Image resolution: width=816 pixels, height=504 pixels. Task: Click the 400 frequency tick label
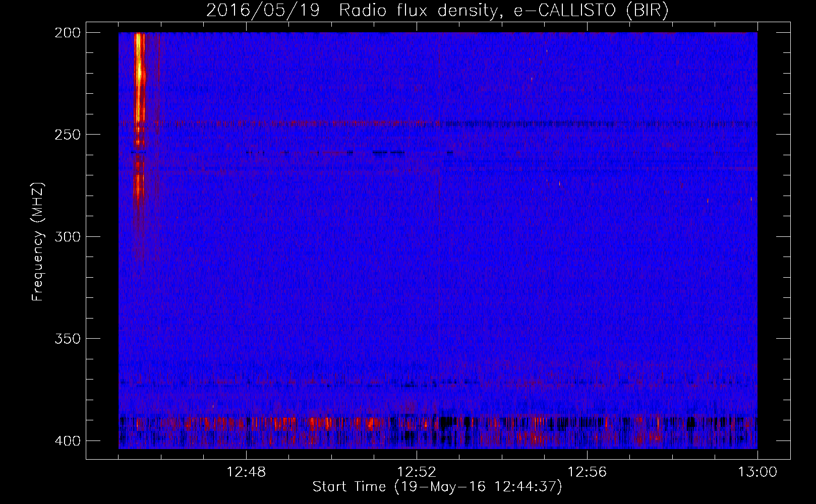[x=67, y=440]
